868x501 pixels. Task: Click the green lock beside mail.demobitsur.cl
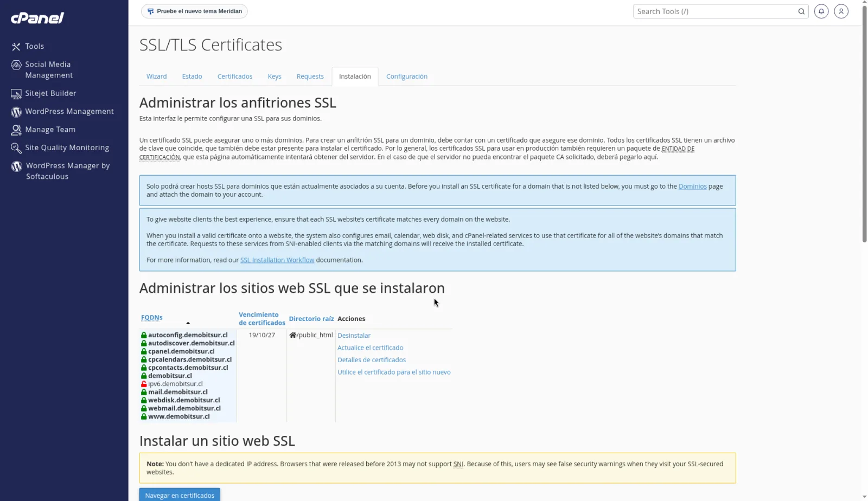coord(144,392)
